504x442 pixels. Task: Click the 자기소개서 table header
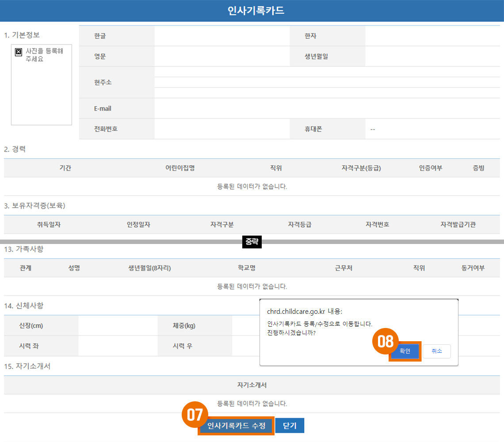(252, 385)
